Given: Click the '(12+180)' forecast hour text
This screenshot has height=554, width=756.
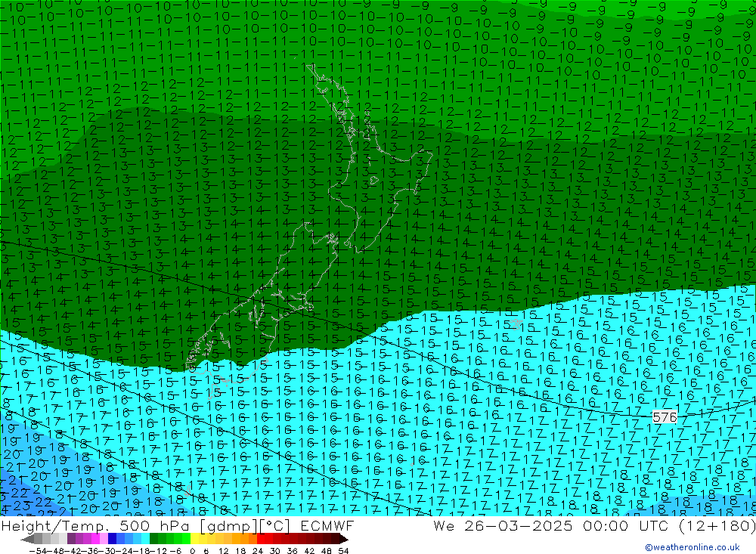Looking at the screenshot, I should (x=717, y=525).
